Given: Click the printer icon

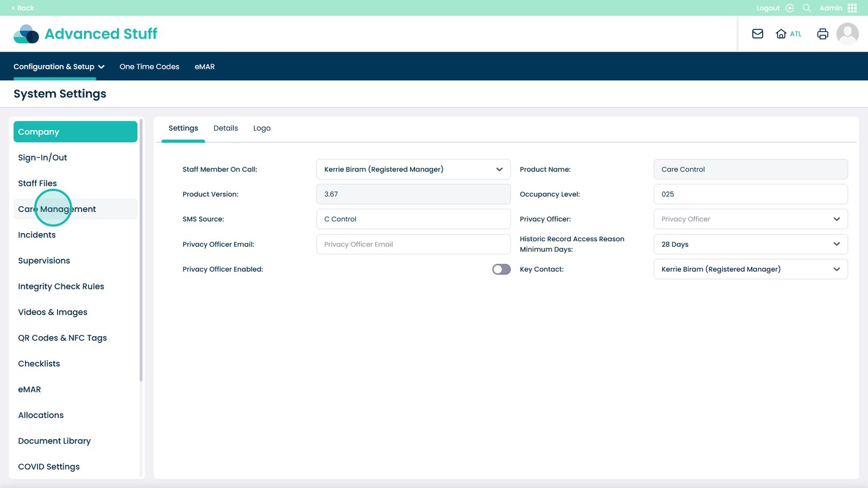Looking at the screenshot, I should [x=822, y=34].
